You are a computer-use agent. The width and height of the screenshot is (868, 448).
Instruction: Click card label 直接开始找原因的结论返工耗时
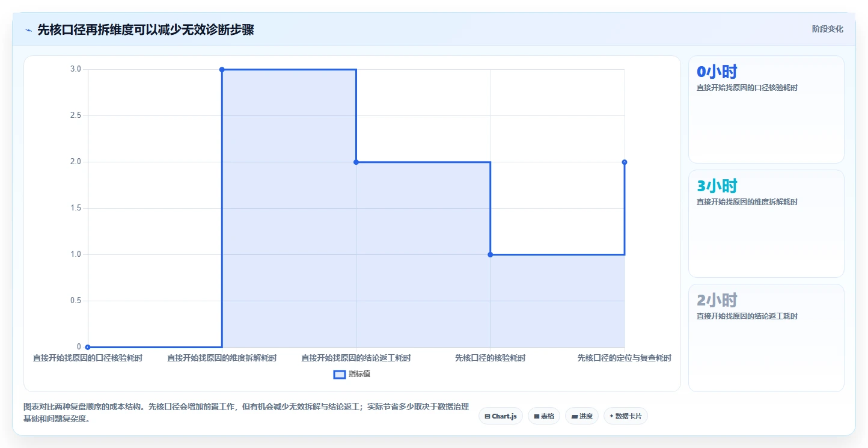point(747,316)
